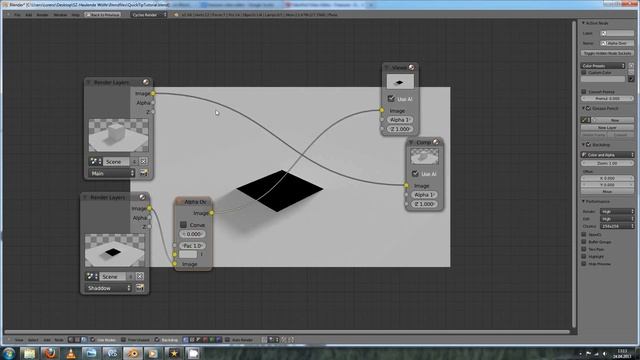Viewport: 640px width, 360px height.
Task: Click the preview sphere icon on the Composite node
Action: point(436,142)
